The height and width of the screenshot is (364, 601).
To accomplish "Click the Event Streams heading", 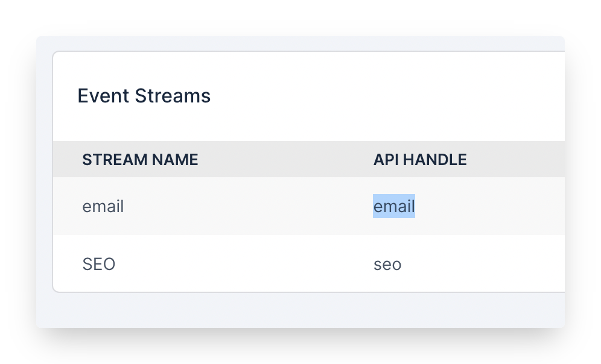I will (144, 96).
